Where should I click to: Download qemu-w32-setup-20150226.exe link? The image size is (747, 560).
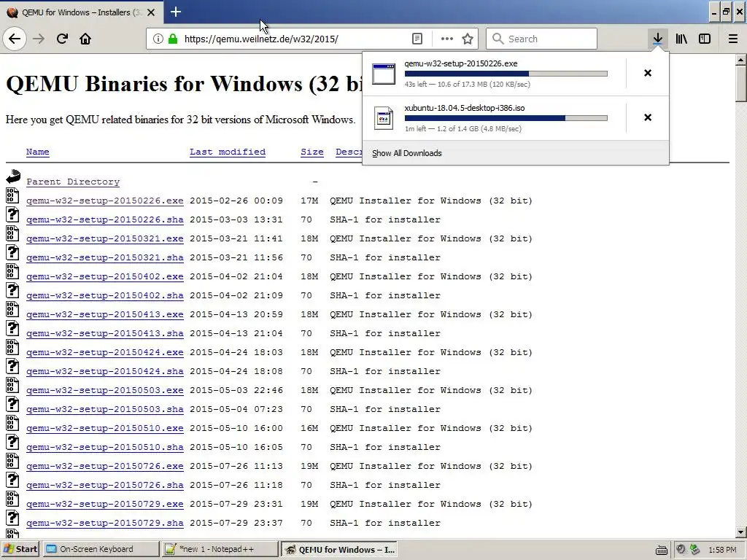(x=105, y=201)
